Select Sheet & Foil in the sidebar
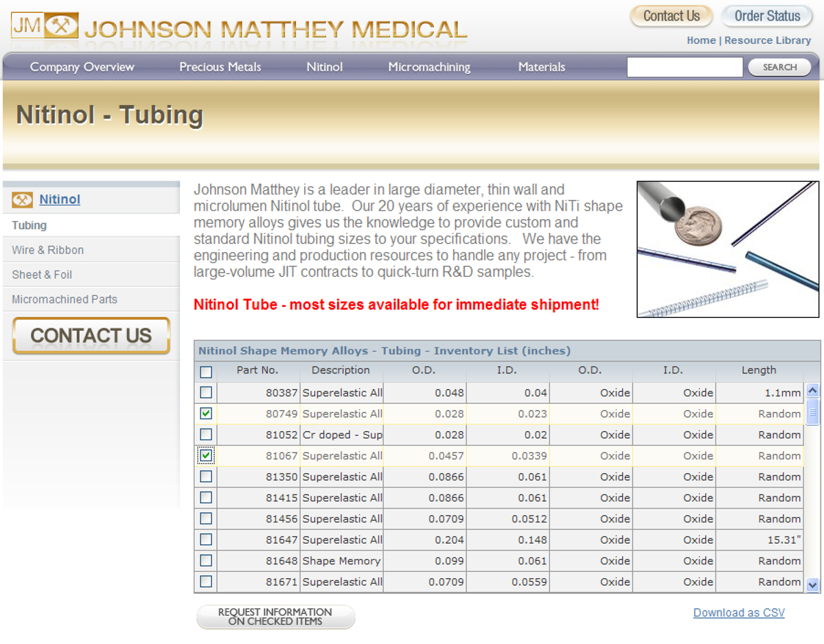Screen dimensions: 824x644 42,275
